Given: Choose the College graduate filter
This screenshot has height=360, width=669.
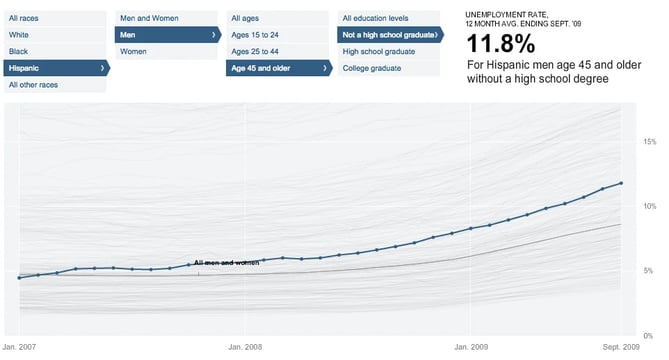Looking at the screenshot, I should (x=389, y=68).
